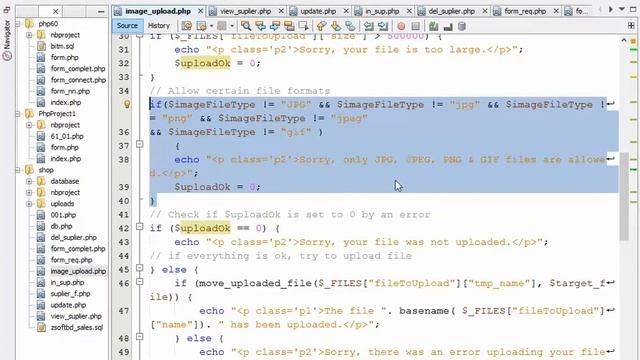Click the split editor icon at toolbar right

coord(631,25)
